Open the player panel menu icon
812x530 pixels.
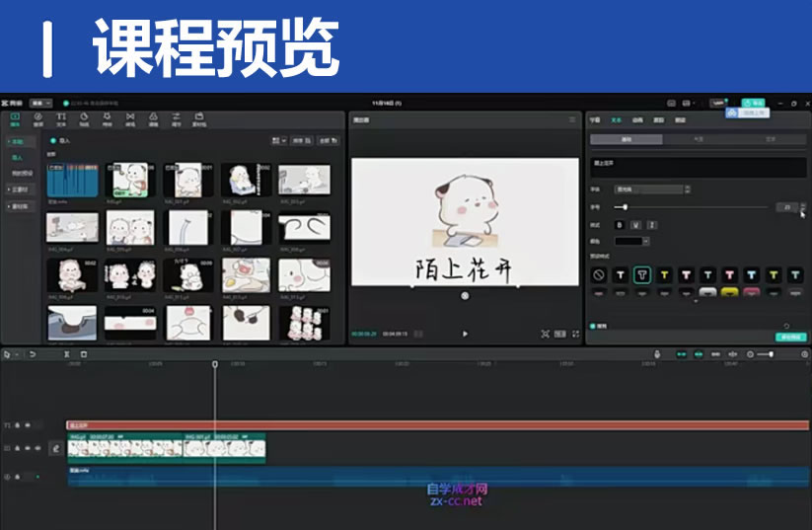pyautogui.click(x=572, y=119)
